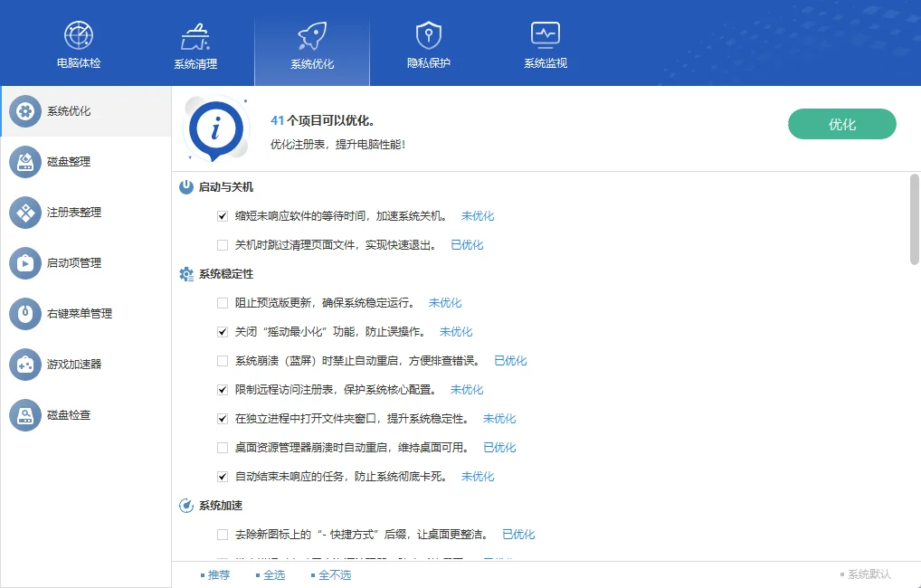The width and height of the screenshot is (921, 588).
Task: Switch to 隐私保护 tab label
Action: (429, 62)
